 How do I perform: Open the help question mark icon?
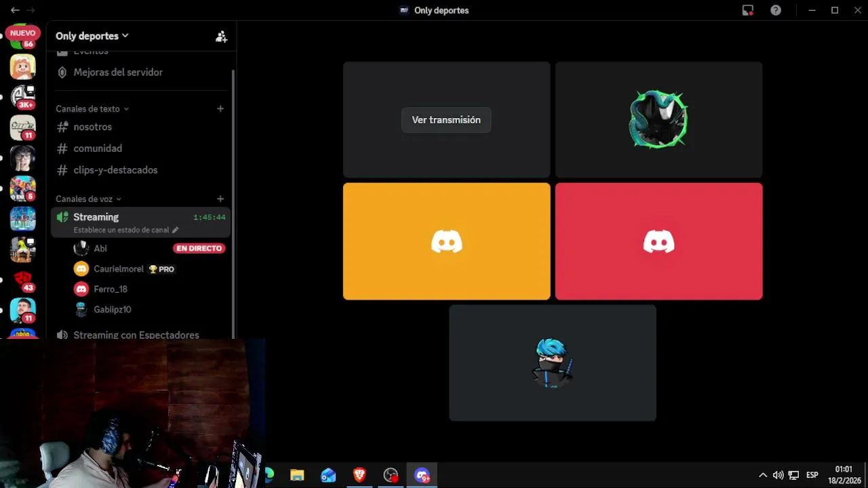776,10
